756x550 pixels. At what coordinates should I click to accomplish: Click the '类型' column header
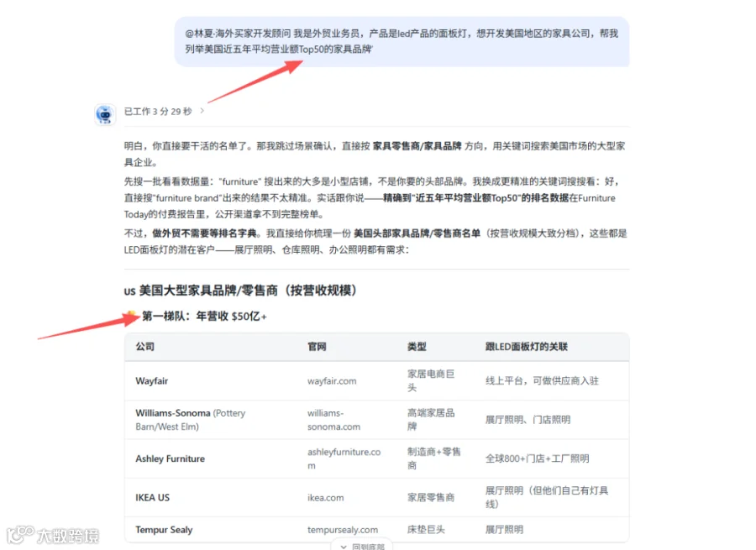click(x=417, y=347)
